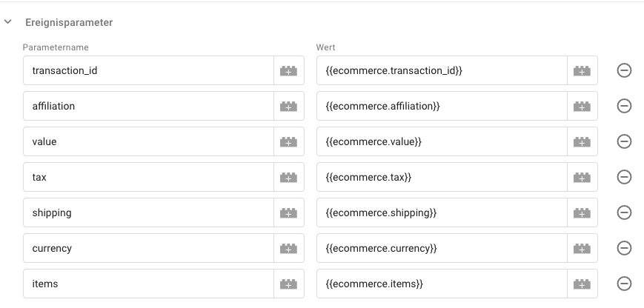Image resolution: width=644 pixels, height=308 pixels.
Task: Remove the tax parameter row
Action: pos(624,177)
